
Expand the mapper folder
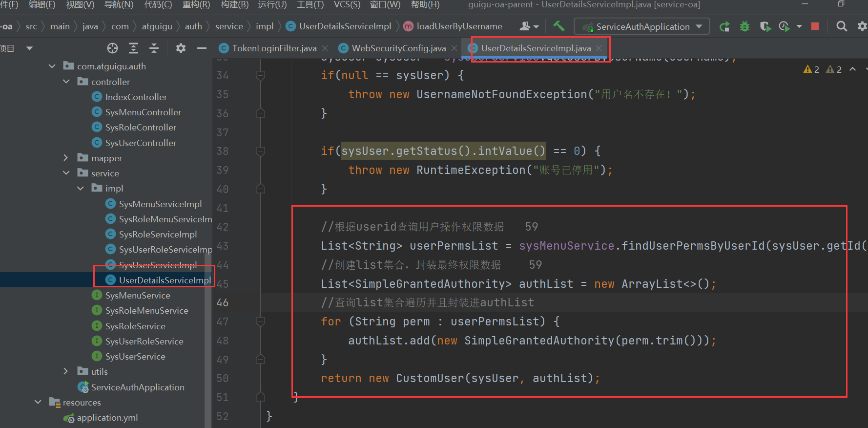(66, 158)
